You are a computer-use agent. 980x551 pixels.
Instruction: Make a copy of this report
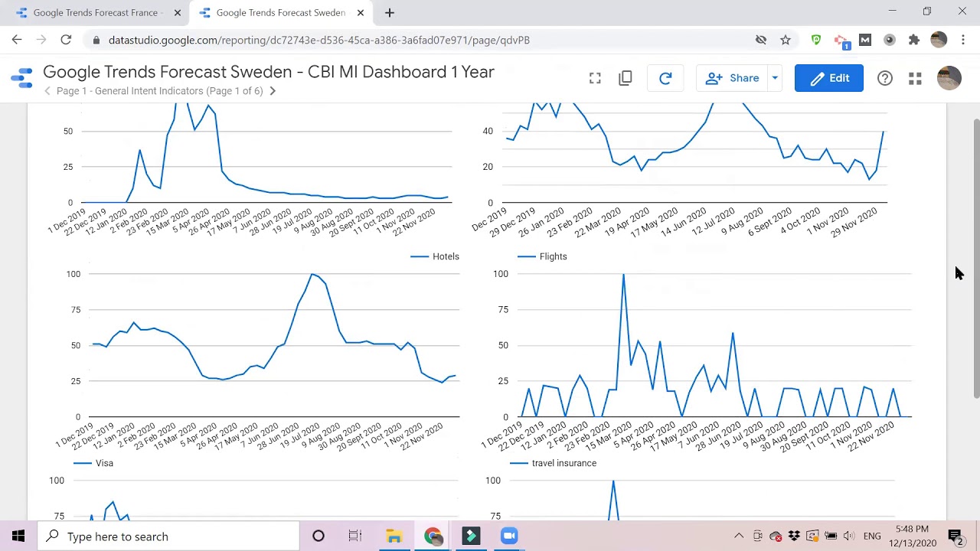[x=626, y=78]
